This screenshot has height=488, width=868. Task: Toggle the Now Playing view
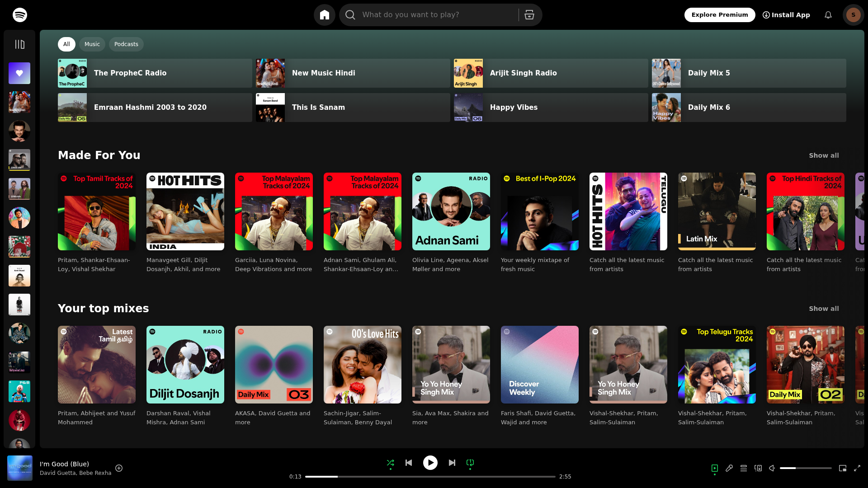[x=715, y=468]
